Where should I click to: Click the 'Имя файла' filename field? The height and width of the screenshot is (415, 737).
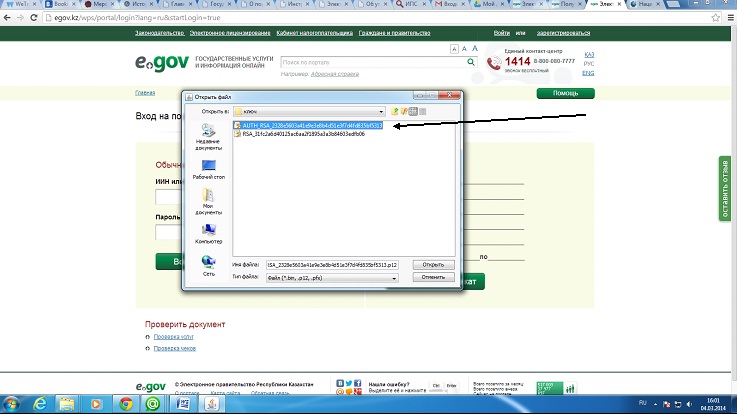(x=332, y=264)
